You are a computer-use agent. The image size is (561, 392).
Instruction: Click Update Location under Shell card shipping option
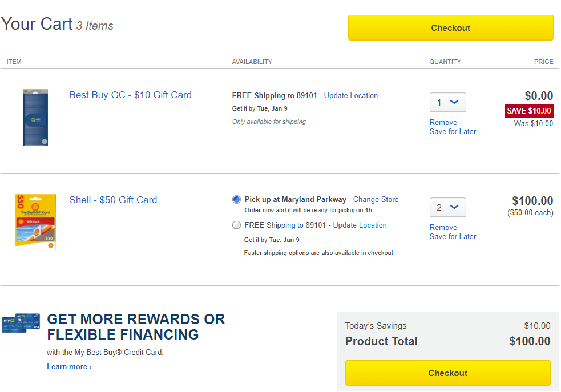360,225
